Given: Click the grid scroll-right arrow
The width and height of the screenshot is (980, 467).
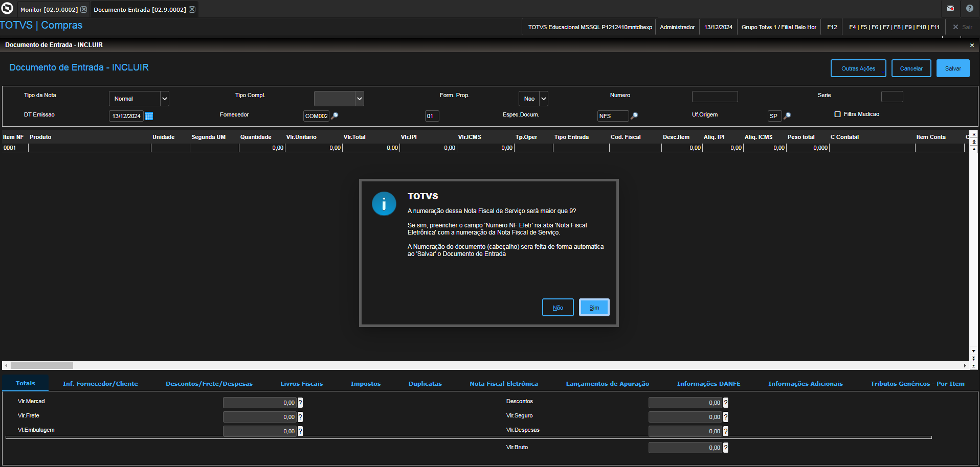Looking at the screenshot, I should 965,365.
